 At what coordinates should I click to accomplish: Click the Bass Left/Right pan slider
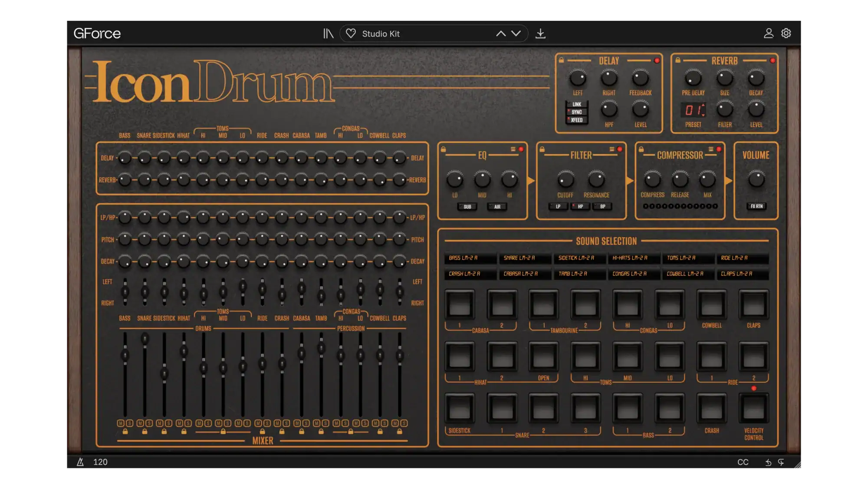coord(125,292)
